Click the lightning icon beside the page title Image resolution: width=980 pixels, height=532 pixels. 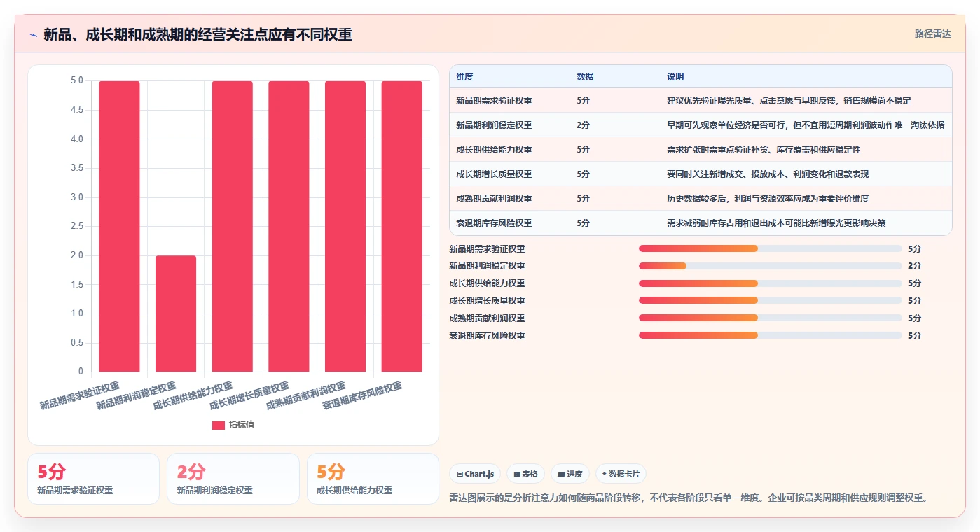pyautogui.click(x=33, y=35)
